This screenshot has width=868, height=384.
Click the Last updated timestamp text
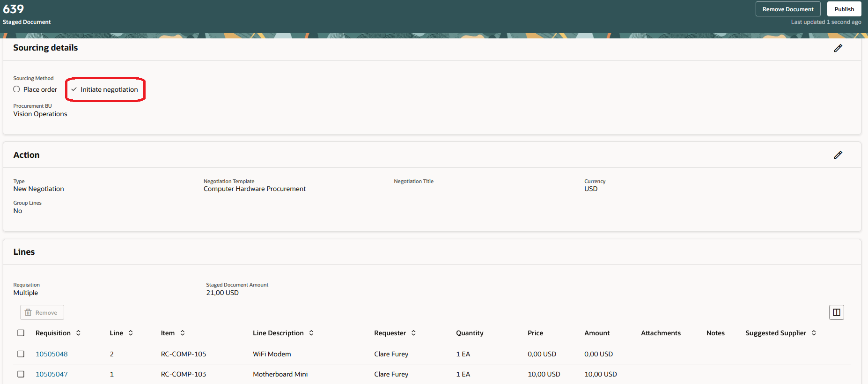tap(826, 22)
